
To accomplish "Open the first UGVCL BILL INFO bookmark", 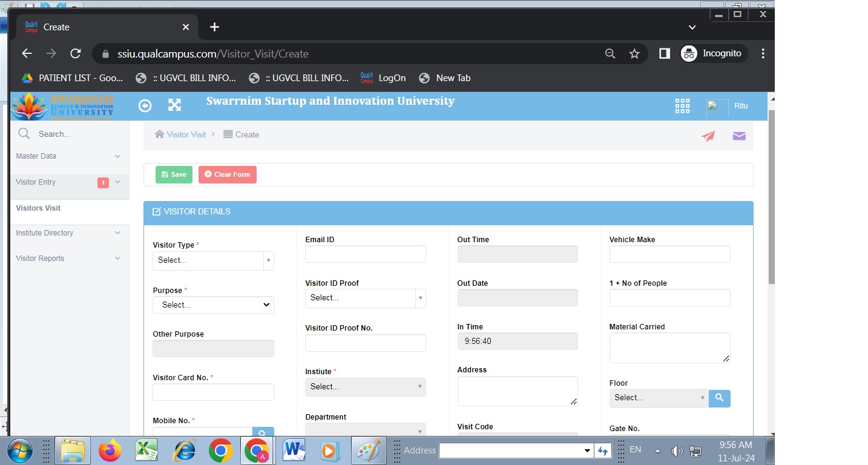I will click(186, 78).
